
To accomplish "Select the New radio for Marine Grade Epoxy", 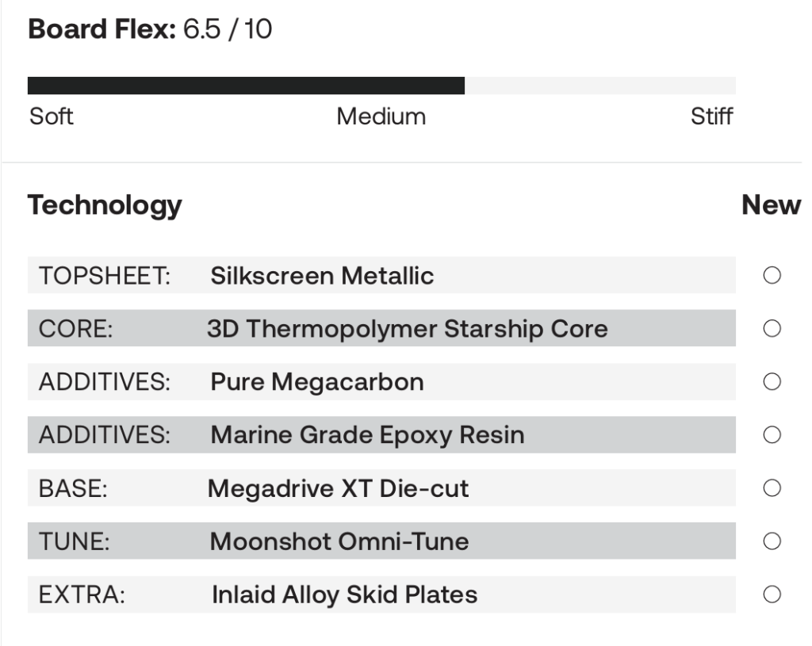I will 772,434.
